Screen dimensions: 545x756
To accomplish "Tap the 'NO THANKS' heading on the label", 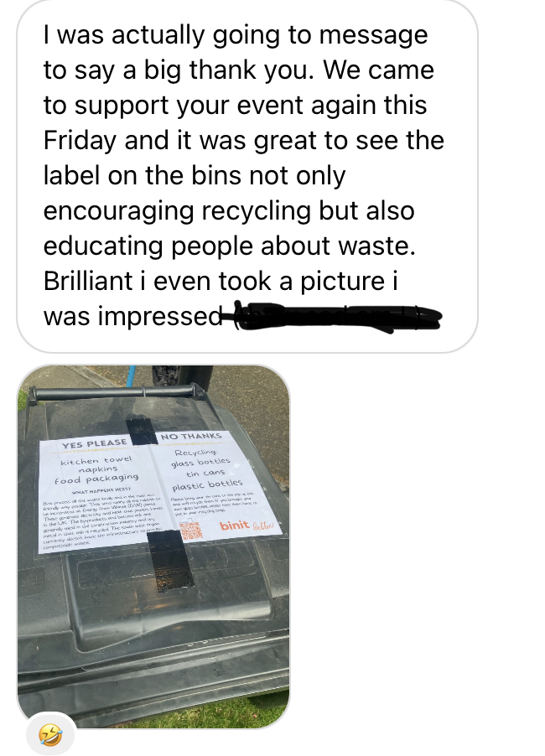I will click(x=191, y=437).
